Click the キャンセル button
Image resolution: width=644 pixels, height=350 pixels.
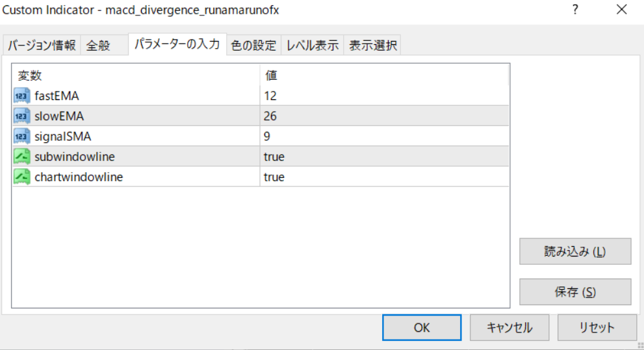(x=509, y=328)
